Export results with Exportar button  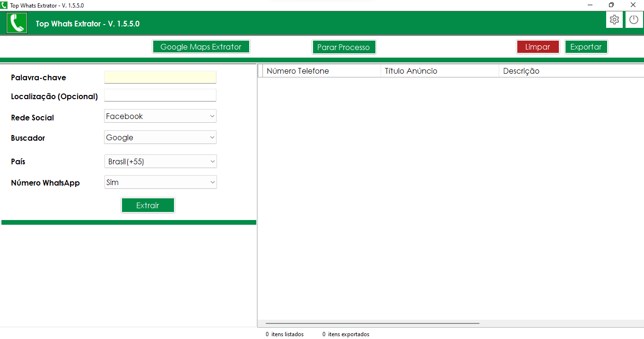pos(586,47)
